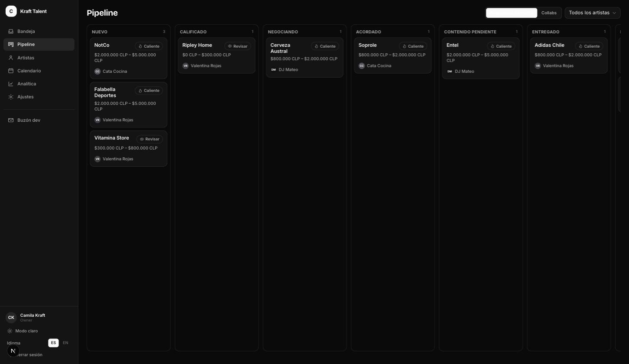Click the CC avatar on Soprole card
629x364 pixels.
(x=362, y=66)
